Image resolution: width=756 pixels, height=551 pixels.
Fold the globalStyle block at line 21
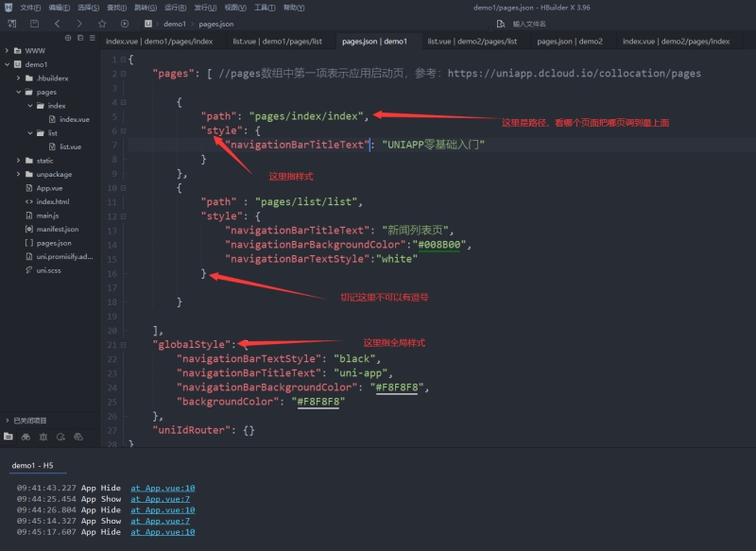click(x=123, y=345)
